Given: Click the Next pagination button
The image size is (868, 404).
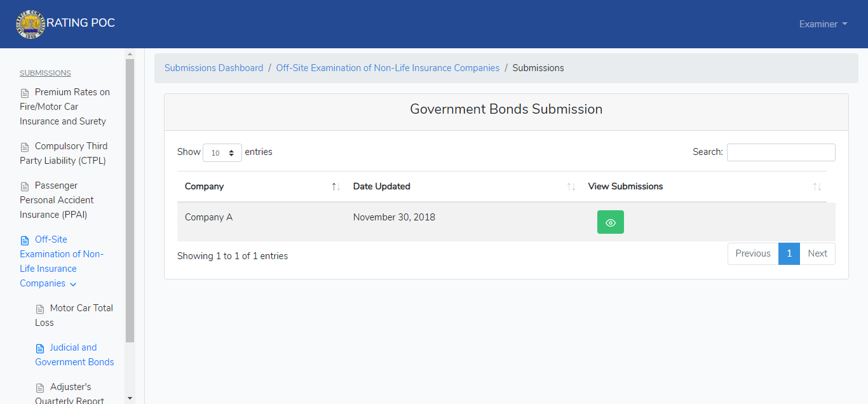Looking at the screenshot, I should (x=817, y=253).
